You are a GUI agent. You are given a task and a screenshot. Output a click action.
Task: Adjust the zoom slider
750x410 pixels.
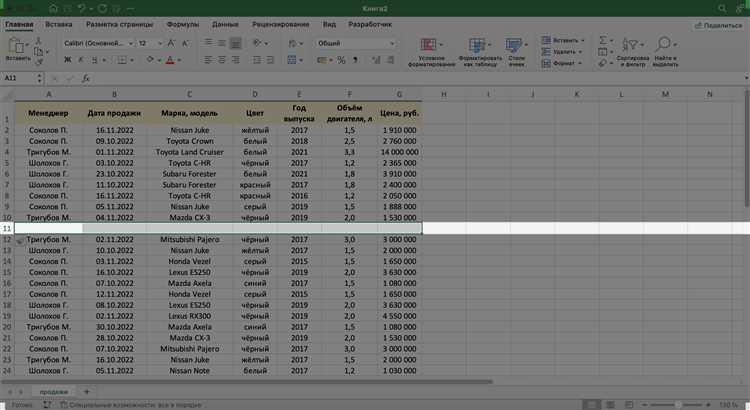(x=677, y=405)
